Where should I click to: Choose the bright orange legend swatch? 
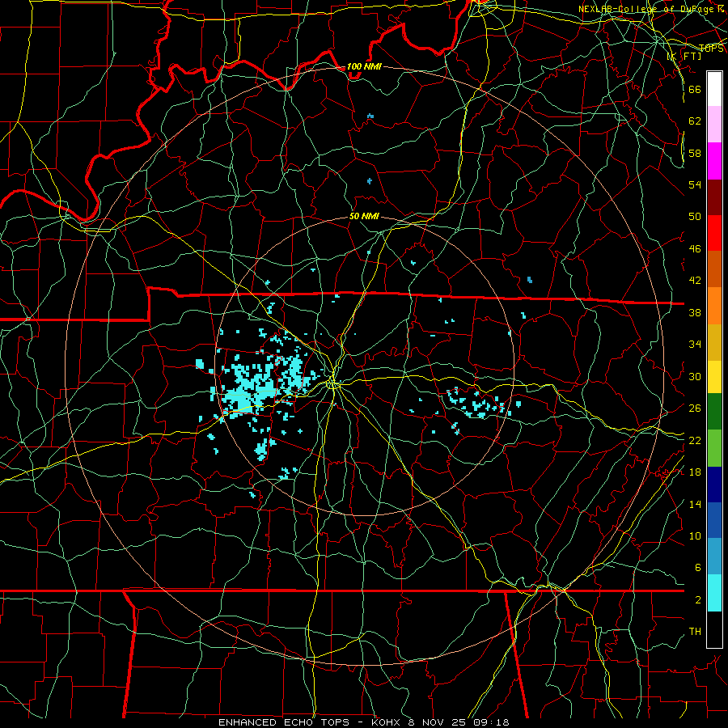714,306
